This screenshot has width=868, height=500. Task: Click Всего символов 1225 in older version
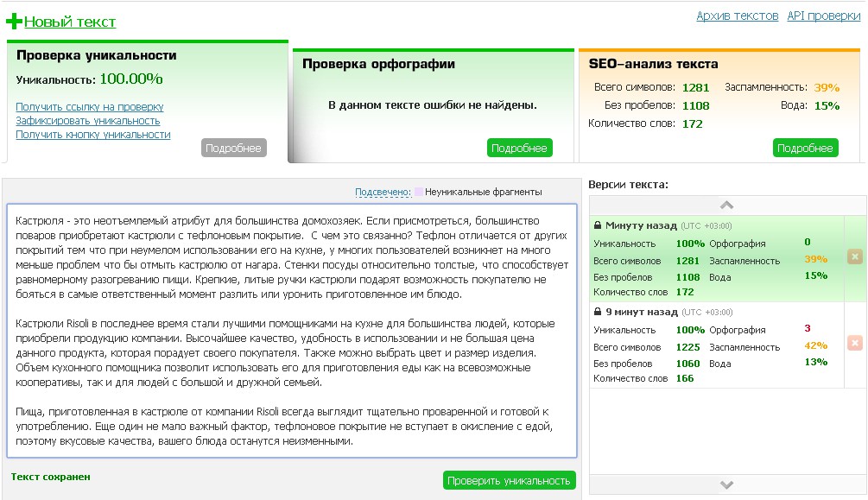pyautogui.click(x=687, y=347)
